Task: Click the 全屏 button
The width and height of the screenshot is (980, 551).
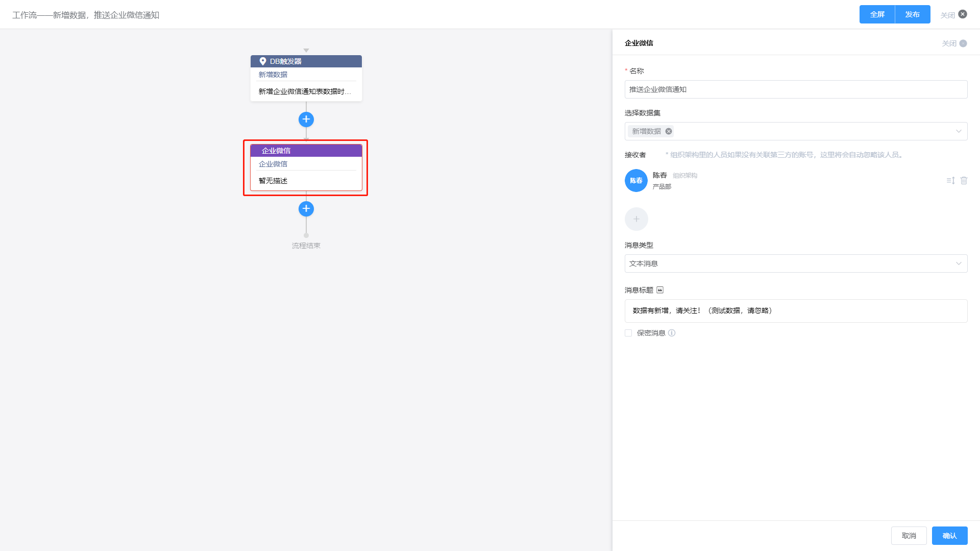Action: click(x=877, y=14)
